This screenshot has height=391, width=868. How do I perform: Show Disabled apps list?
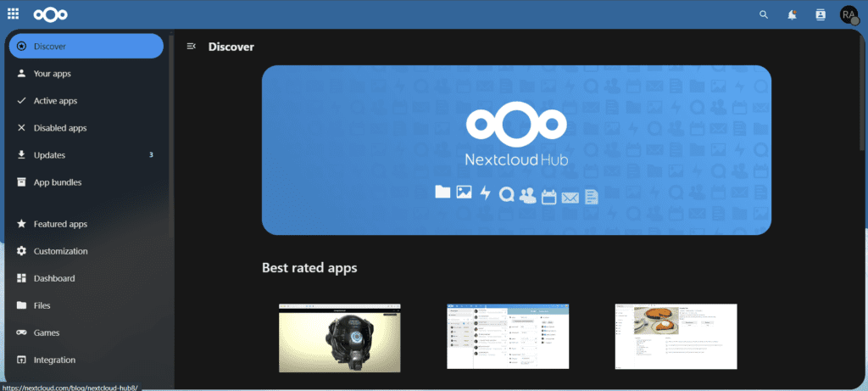(x=86, y=128)
